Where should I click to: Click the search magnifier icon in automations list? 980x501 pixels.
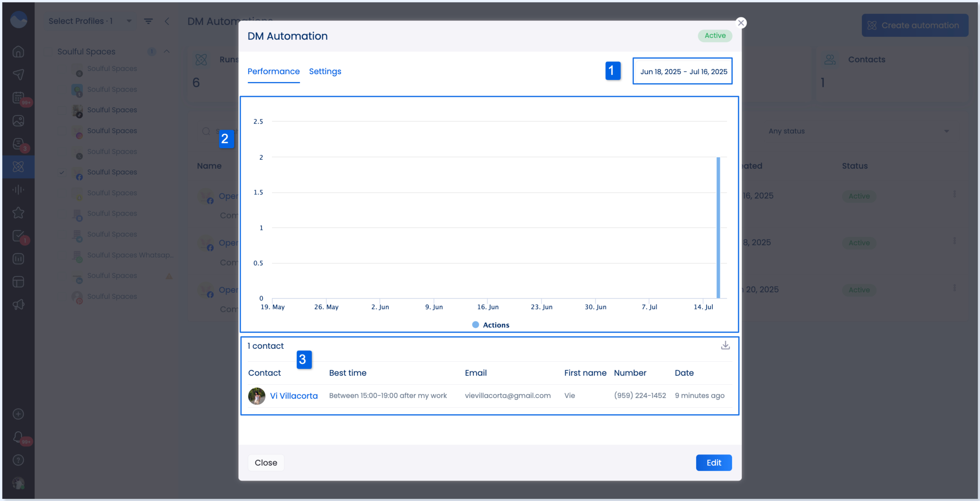tap(206, 131)
